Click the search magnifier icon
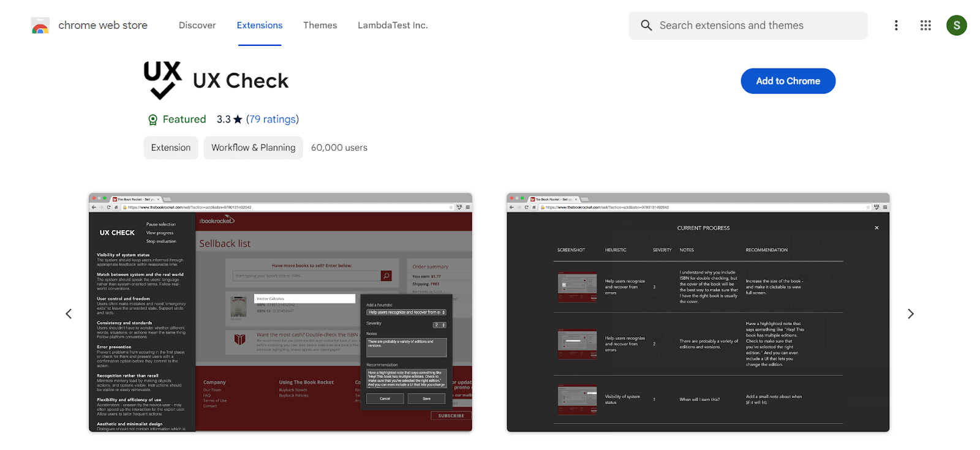This screenshot has height=450, width=980. (646, 25)
